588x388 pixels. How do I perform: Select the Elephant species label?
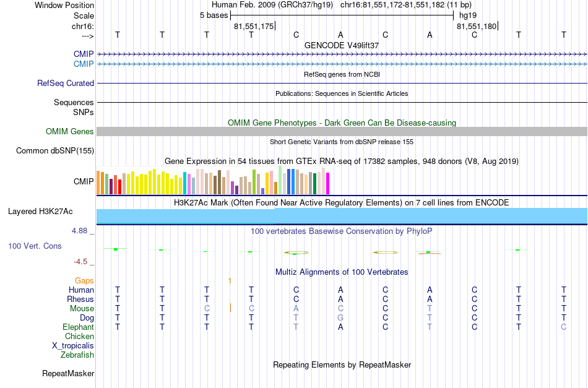pos(78,327)
